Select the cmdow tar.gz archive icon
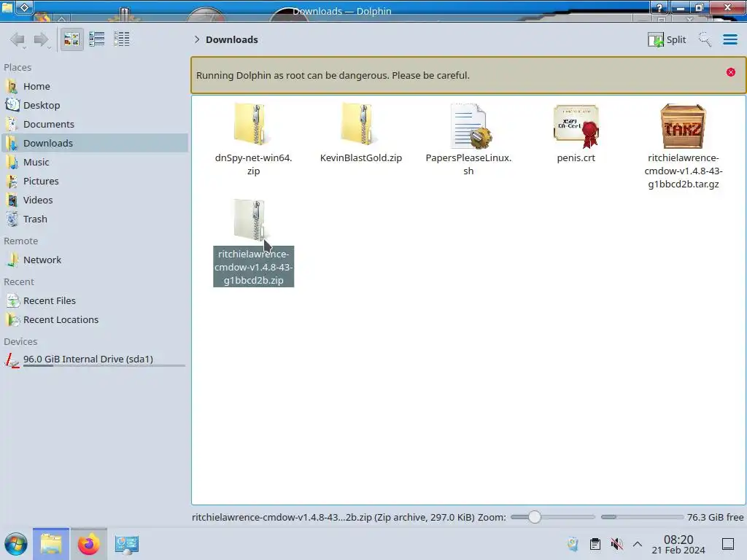747x560 pixels. (x=683, y=126)
